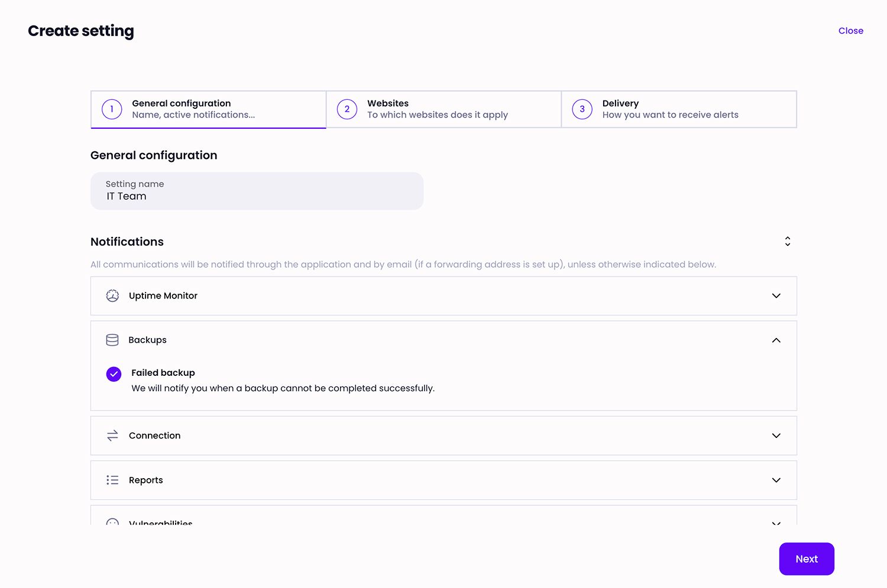This screenshot has height=588, width=887.
Task: Open the Reports section chevron
Action: click(x=776, y=480)
